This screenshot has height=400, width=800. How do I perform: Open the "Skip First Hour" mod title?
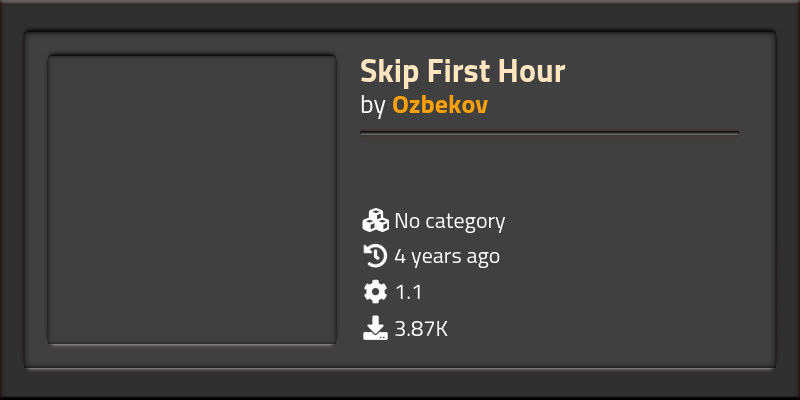(x=462, y=72)
